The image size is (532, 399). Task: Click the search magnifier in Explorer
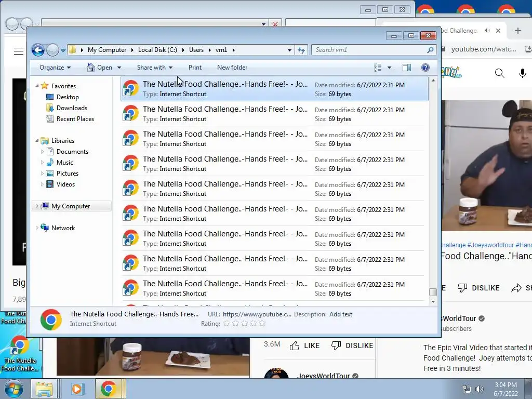pyautogui.click(x=430, y=50)
